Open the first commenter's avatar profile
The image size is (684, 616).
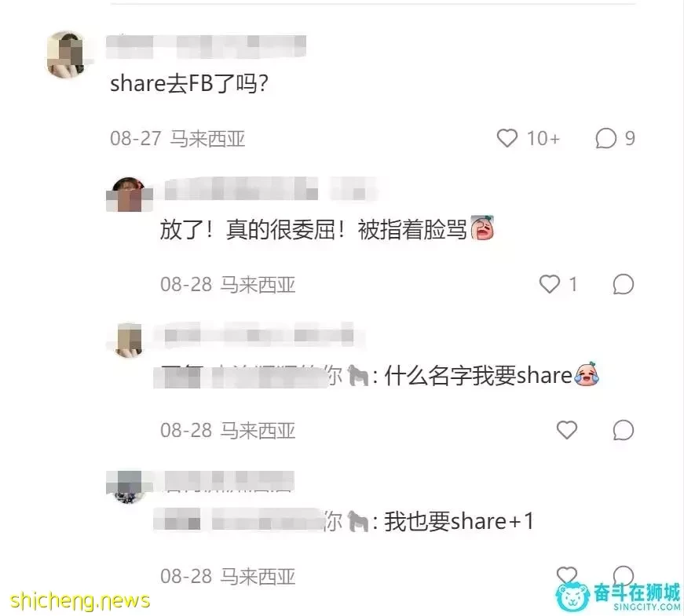click(66, 54)
